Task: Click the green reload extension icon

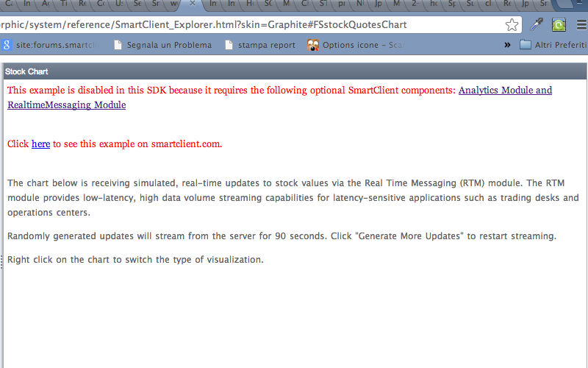Action: coord(559,25)
